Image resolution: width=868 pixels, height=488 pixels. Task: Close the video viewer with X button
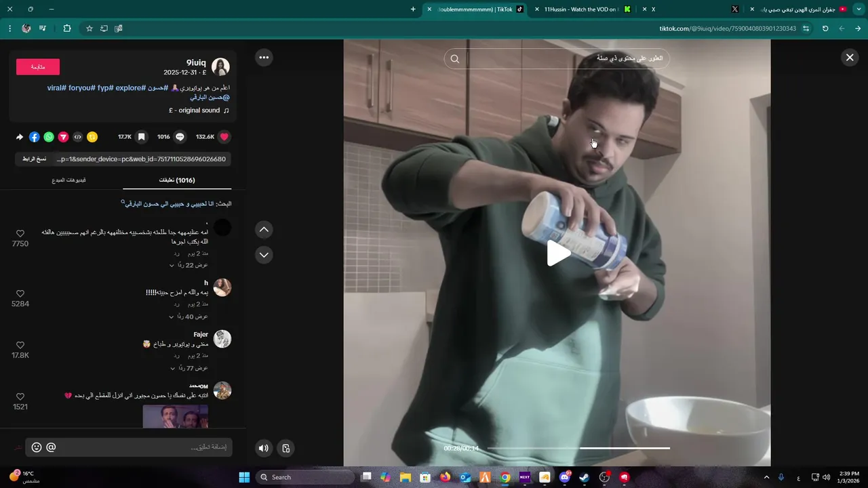pos(850,58)
